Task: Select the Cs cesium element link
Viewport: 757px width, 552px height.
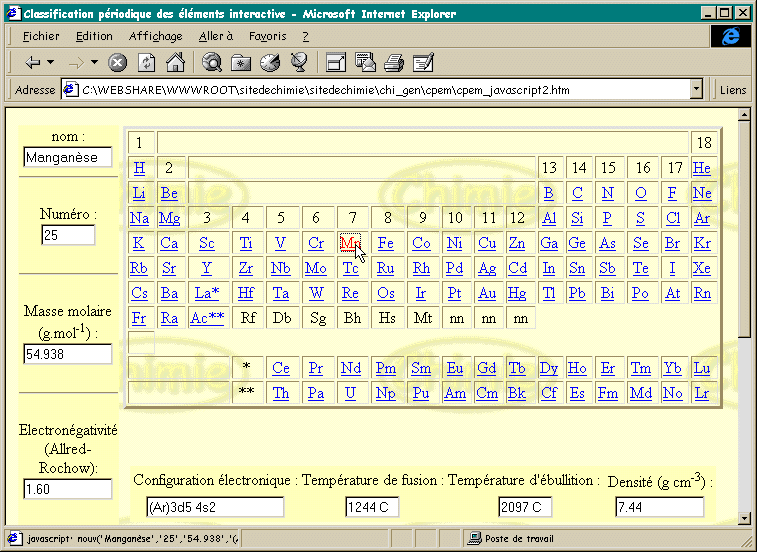Action: [x=139, y=293]
